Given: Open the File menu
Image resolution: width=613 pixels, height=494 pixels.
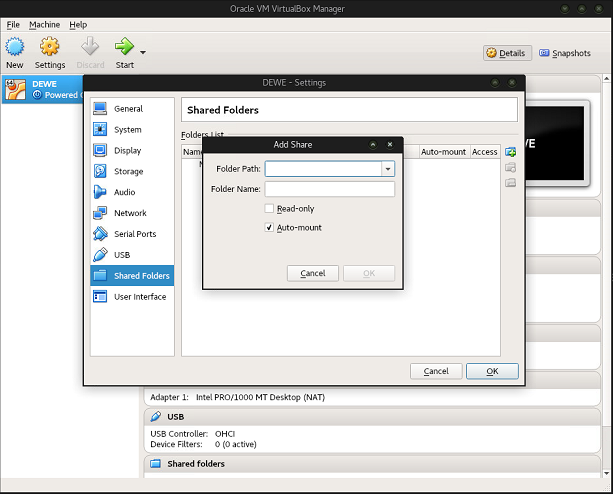Looking at the screenshot, I should (13, 25).
